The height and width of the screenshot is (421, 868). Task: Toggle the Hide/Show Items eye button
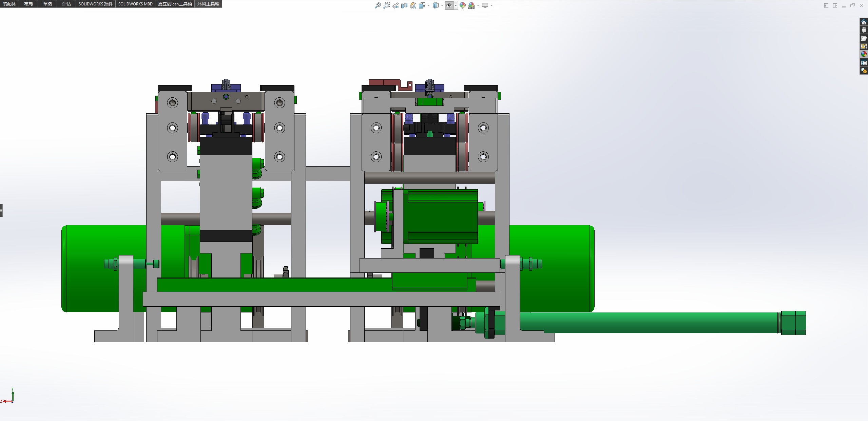(449, 5)
